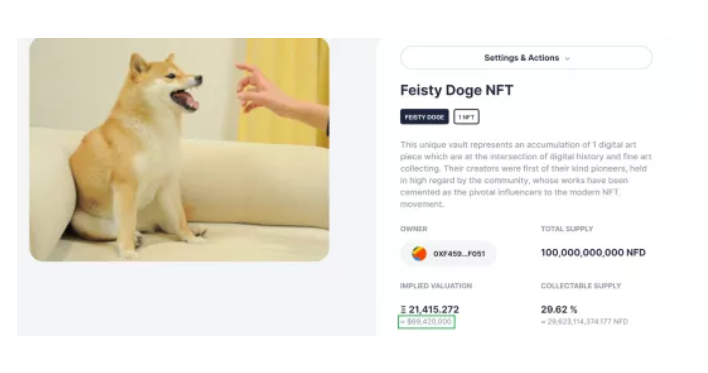Open the Settings & Actions dropdown

coord(526,58)
